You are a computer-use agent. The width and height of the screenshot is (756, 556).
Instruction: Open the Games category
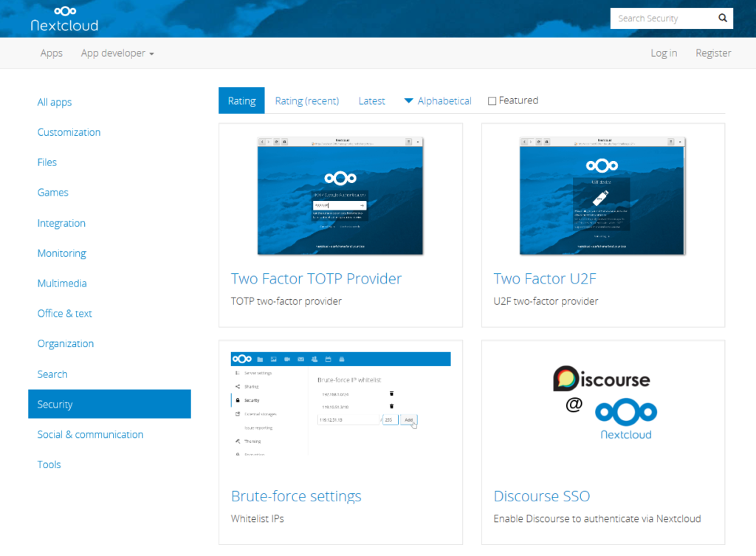point(52,193)
